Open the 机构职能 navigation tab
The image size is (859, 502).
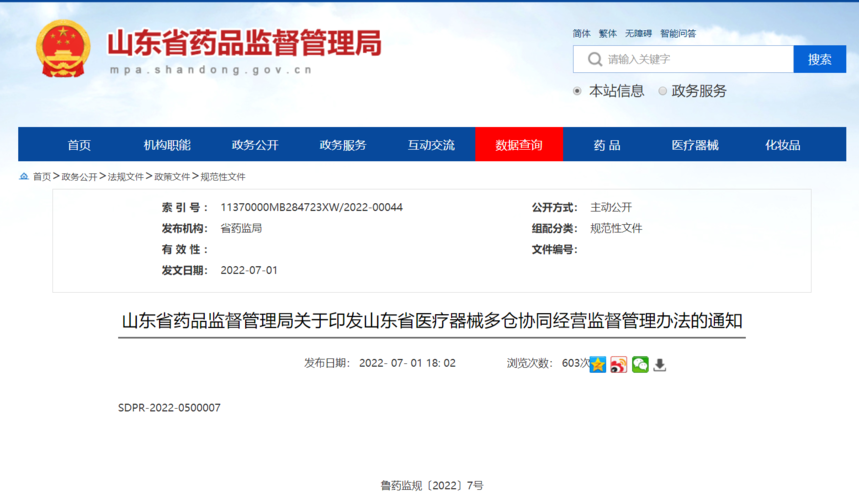point(167,145)
